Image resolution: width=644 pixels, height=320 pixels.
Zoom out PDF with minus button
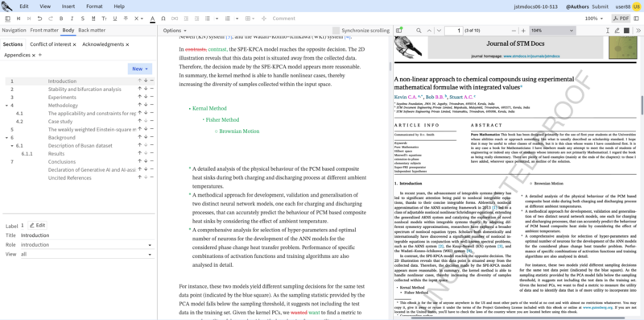click(x=514, y=31)
